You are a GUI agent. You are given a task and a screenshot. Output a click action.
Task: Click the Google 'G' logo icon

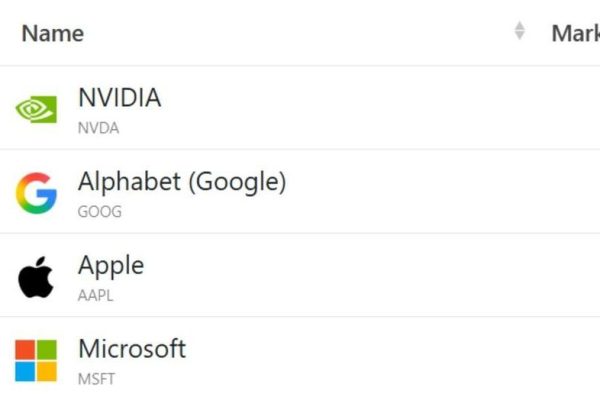coord(36,193)
